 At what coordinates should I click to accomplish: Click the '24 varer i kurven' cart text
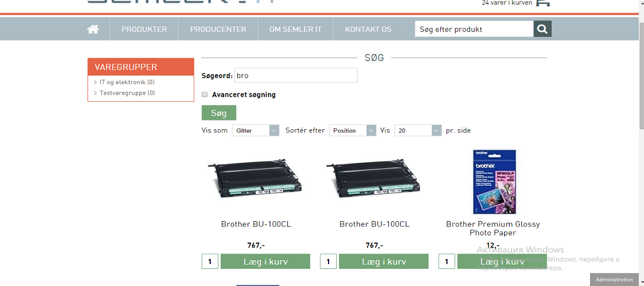(507, 3)
